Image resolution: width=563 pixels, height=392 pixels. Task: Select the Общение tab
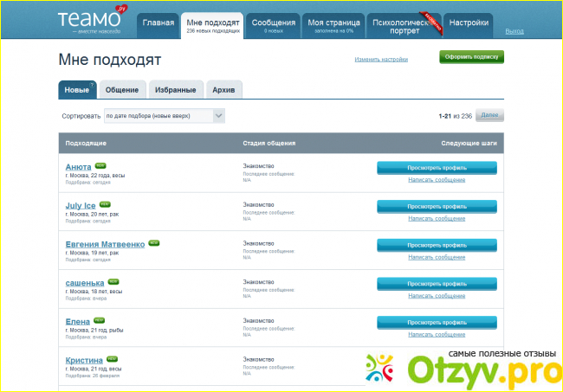click(x=122, y=89)
